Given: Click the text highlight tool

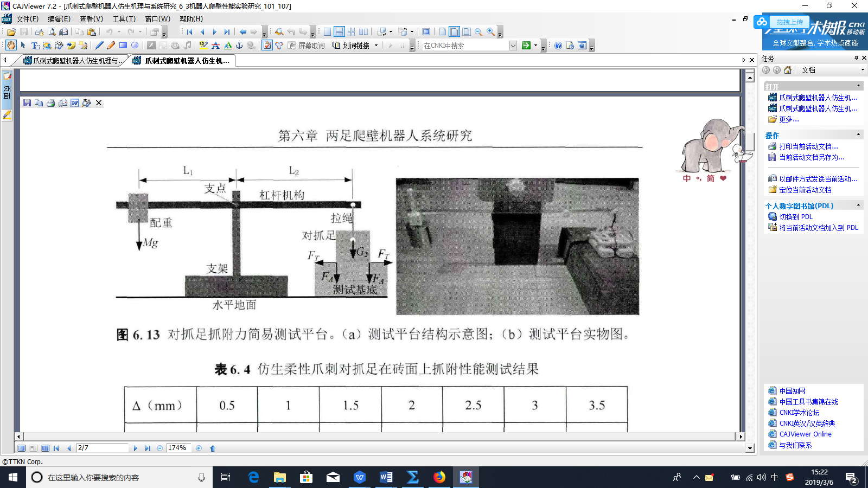Looking at the screenshot, I should tap(203, 46).
